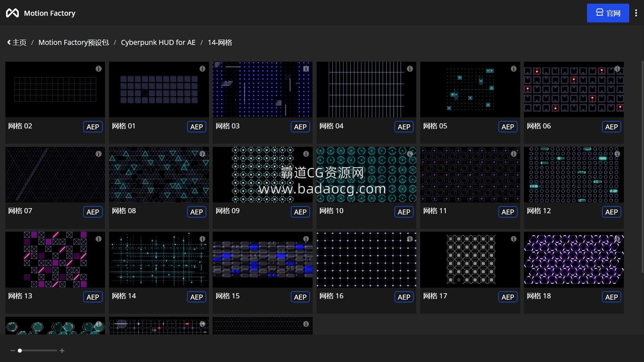Show info for 网格 17 preset
This screenshot has height=362, width=644.
tap(514, 239)
